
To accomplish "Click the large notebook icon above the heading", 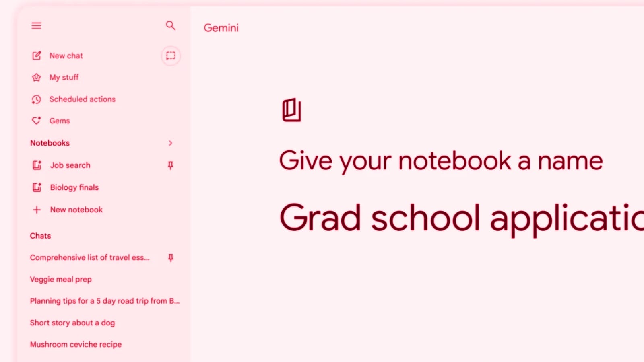I will point(291,110).
